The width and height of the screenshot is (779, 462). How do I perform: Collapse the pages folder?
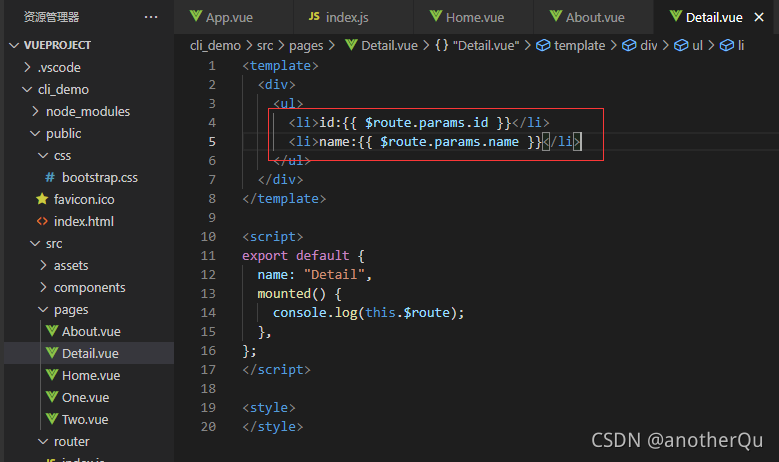(43, 309)
